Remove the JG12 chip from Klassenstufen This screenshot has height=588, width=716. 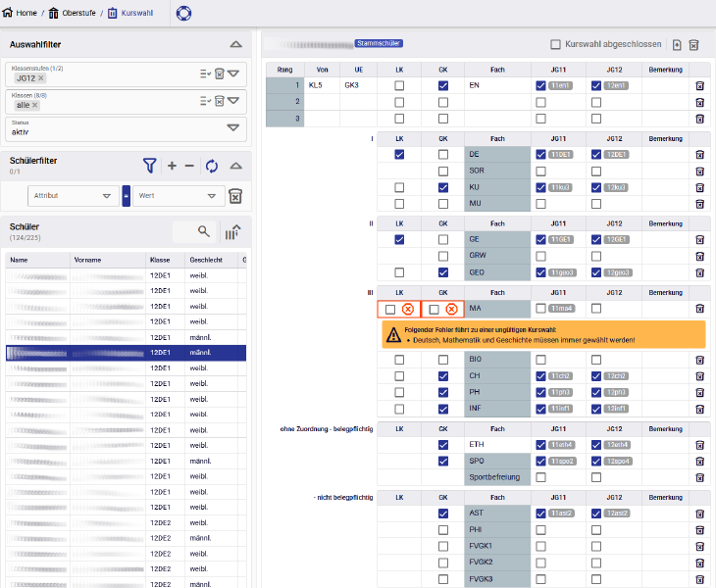[x=40, y=78]
